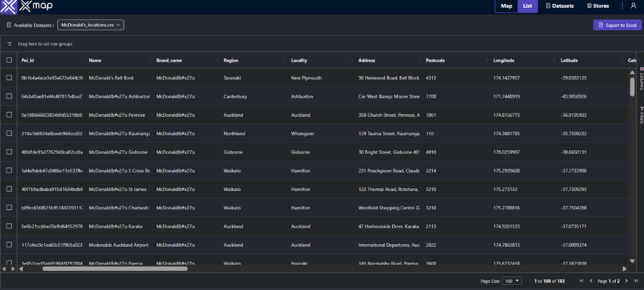Viewport: 644px width, 290px height.
Task: Check the Gisborne row checkbox
Action: pyautogui.click(x=9, y=152)
